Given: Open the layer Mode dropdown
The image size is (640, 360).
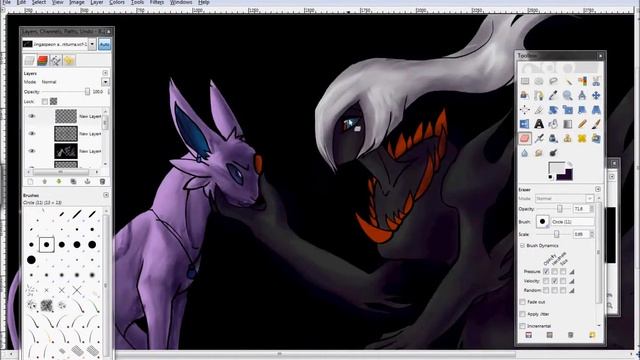Looking at the screenshot, I should (105, 82).
